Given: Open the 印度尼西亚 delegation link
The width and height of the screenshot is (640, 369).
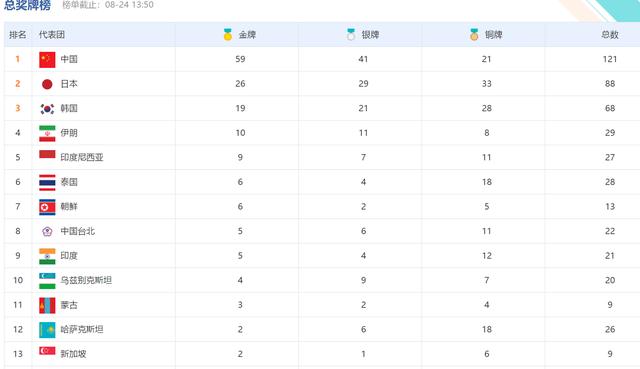Looking at the screenshot, I should pyautogui.click(x=82, y=158).
